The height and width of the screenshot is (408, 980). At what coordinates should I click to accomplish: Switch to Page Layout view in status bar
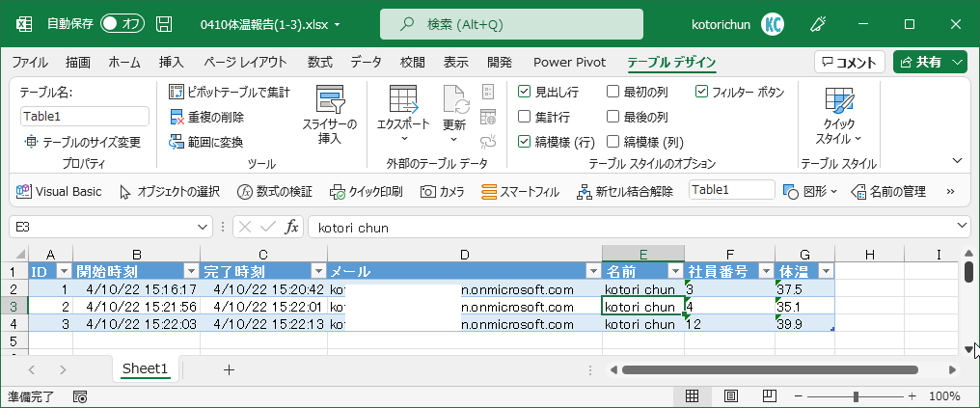coord(730,396)
